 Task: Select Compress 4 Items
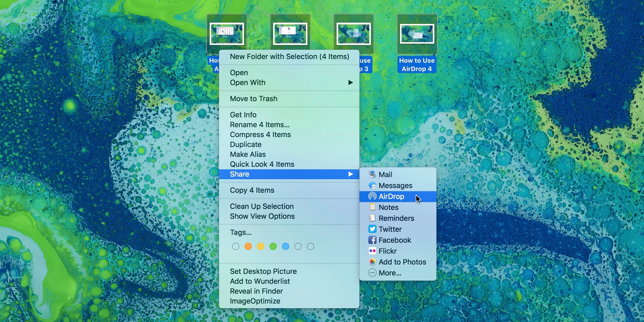click(260, 134)
